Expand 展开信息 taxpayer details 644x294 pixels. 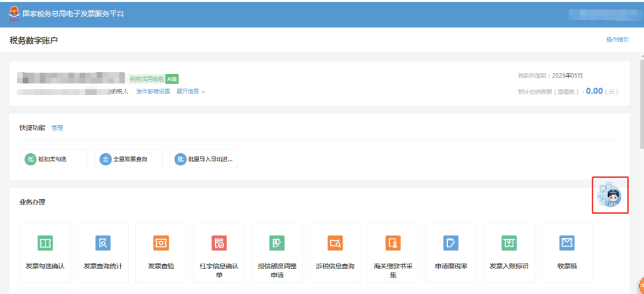[x=190, y=92]
